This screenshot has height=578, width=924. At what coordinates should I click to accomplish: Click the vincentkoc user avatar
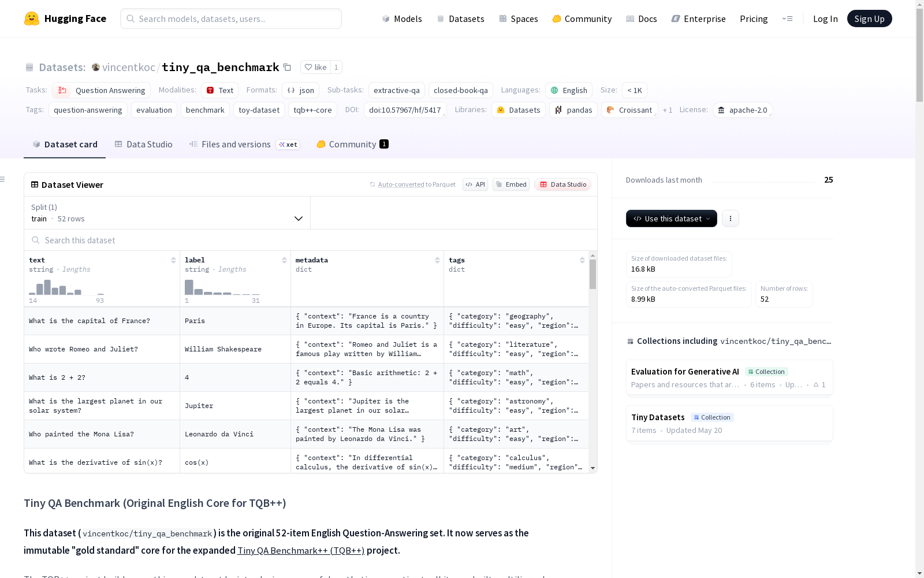click(x=96, y=67)
